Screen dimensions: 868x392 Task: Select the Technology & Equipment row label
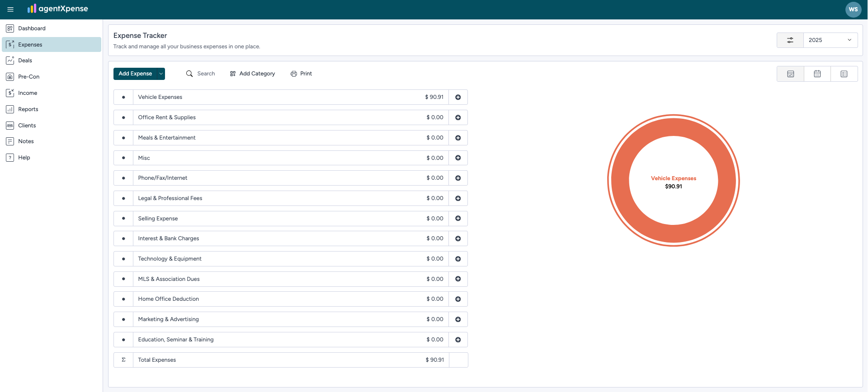coord(170,259)
